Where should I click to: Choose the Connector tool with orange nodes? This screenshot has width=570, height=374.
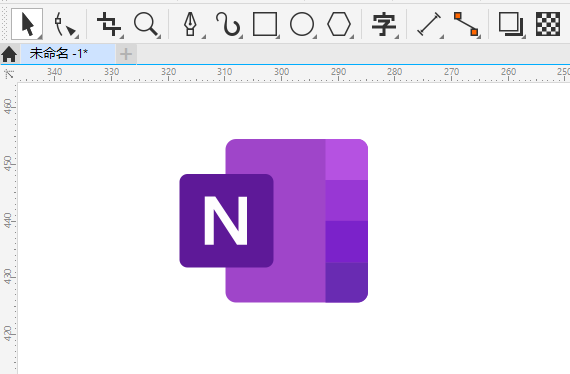click(466, 24)
